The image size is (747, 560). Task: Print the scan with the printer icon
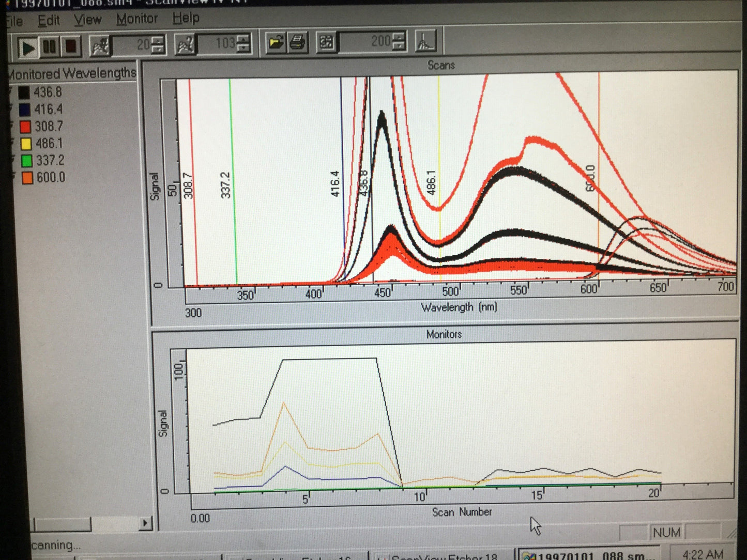pos(298,42)
